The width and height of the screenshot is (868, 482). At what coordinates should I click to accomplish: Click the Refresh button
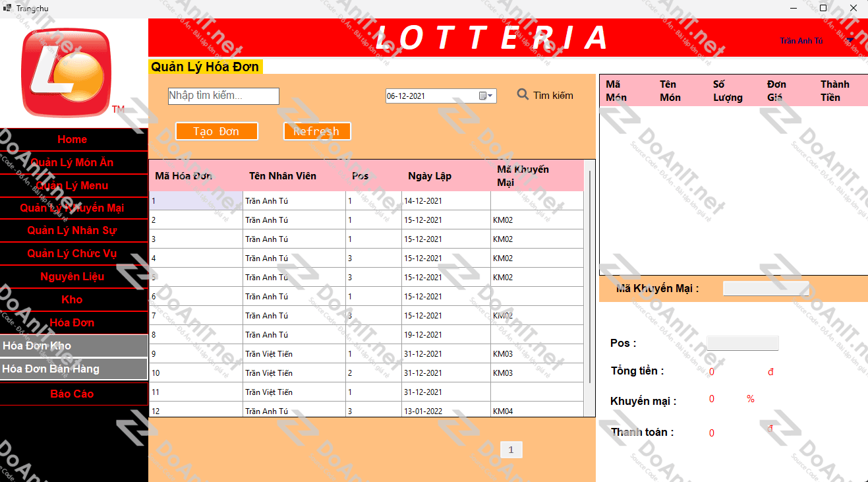pyautogui.click(x=317, y=131)
